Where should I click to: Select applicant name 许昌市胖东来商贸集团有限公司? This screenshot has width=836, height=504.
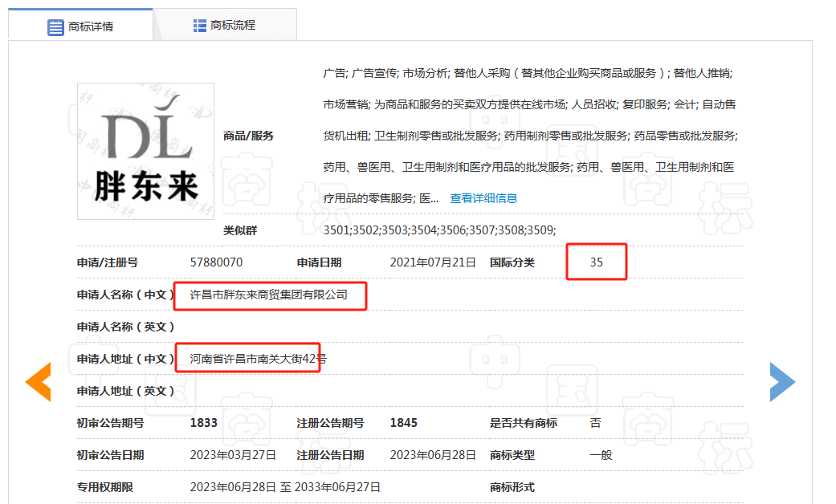269,295
